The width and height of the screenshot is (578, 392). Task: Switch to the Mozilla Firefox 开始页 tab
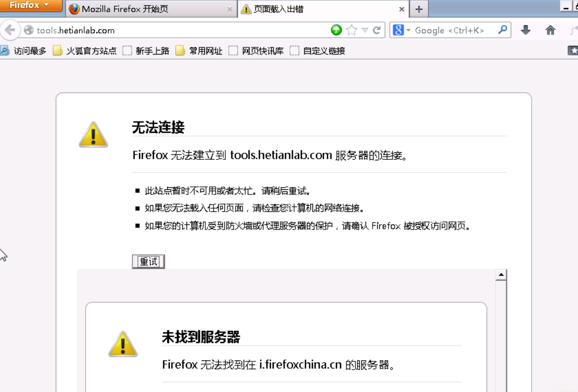pos(151,9)
